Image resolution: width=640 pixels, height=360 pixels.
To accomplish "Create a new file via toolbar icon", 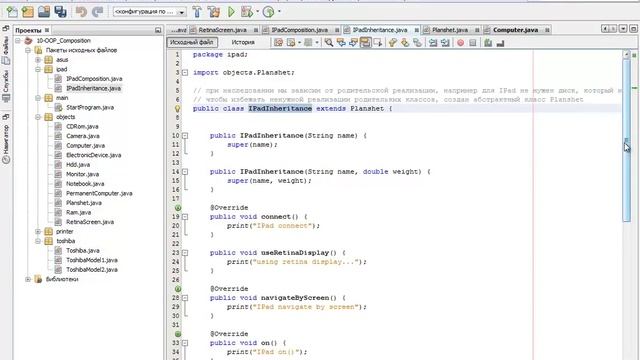I will [x=12, y=12].
